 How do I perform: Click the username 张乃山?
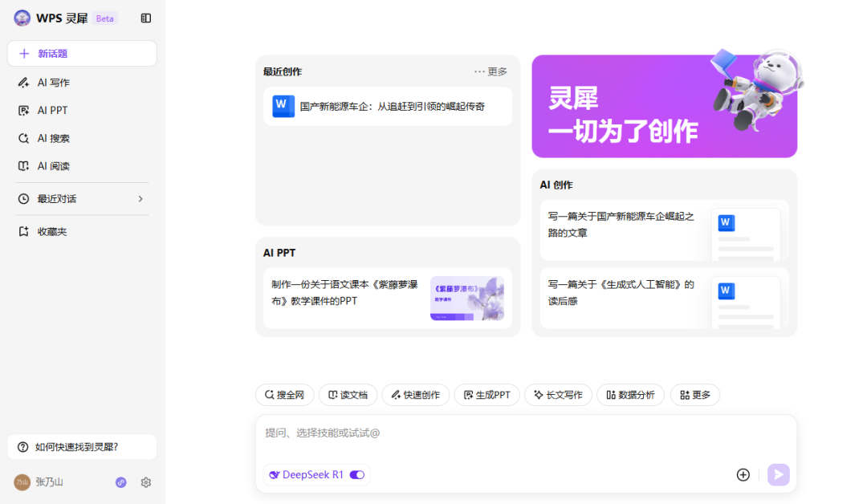[x=49, y=482]
